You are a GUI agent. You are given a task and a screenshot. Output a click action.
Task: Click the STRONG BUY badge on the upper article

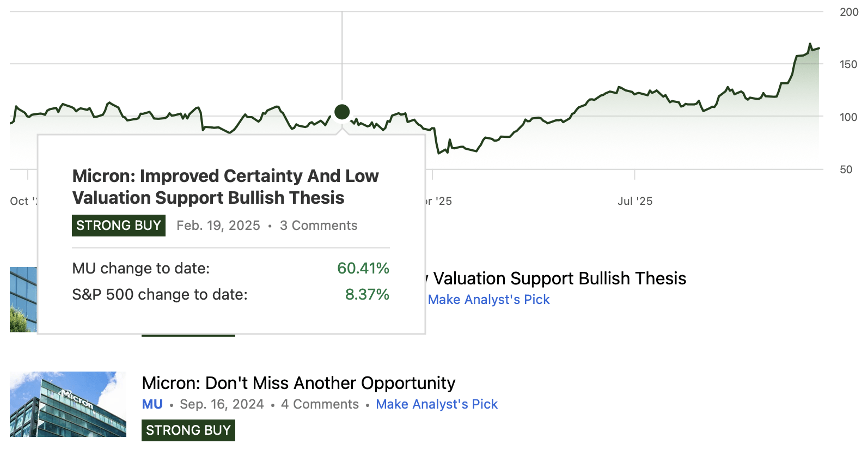coord(188,336)
